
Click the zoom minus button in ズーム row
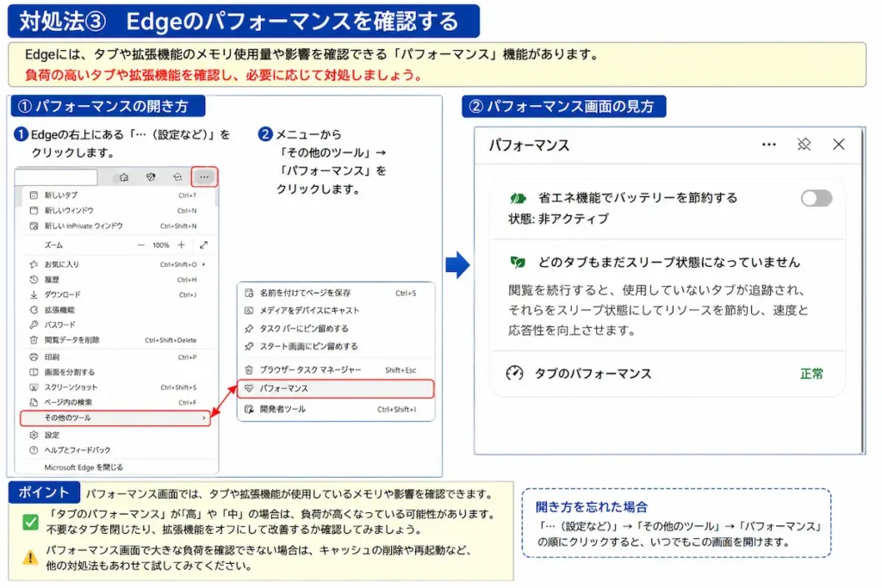point(141,245)
